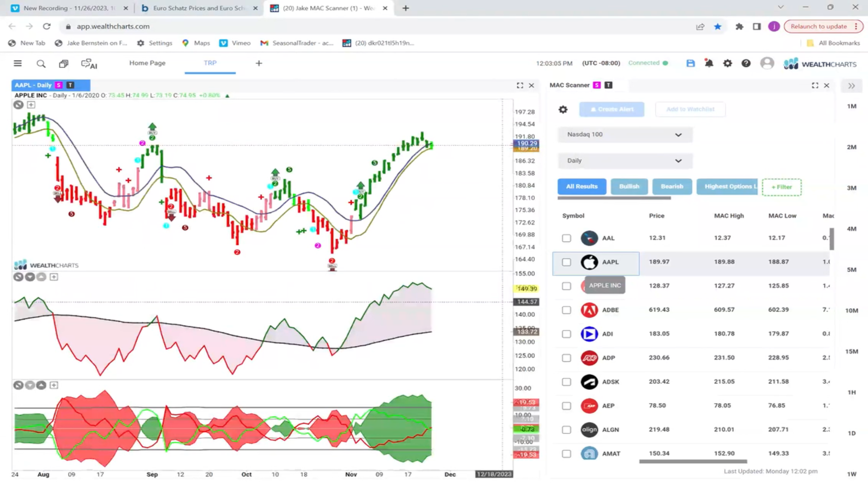Image resolution: width=868 pixels, height=488 pixels.
Task: Maximize the MAC Scanner panel
Action: click(815, 85)
